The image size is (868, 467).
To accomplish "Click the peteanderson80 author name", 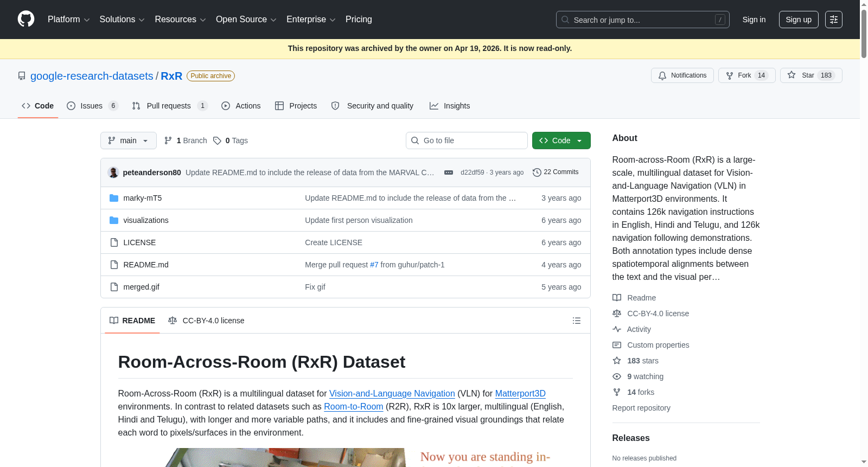I will [x=152, y=172].
